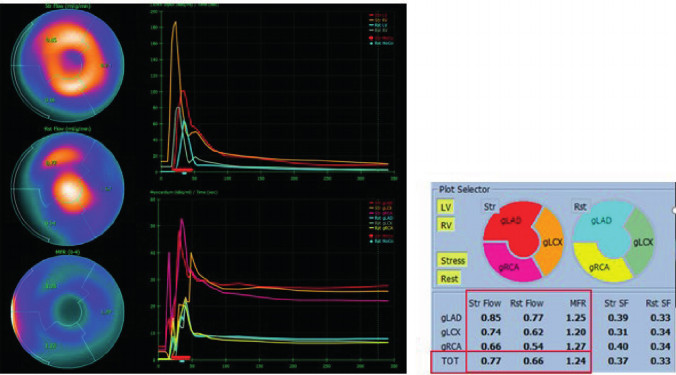Click TOT Rst Flow value 0.66

pos(533,361)
